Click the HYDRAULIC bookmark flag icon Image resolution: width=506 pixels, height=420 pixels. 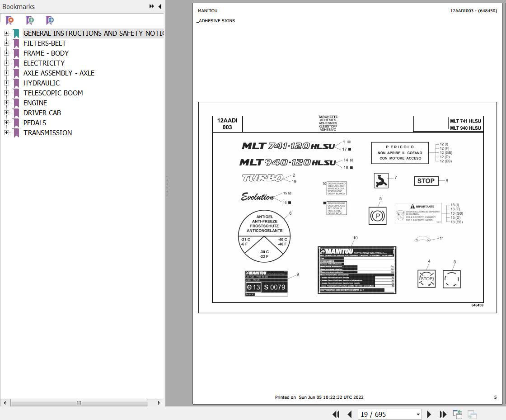pos(16,83)
